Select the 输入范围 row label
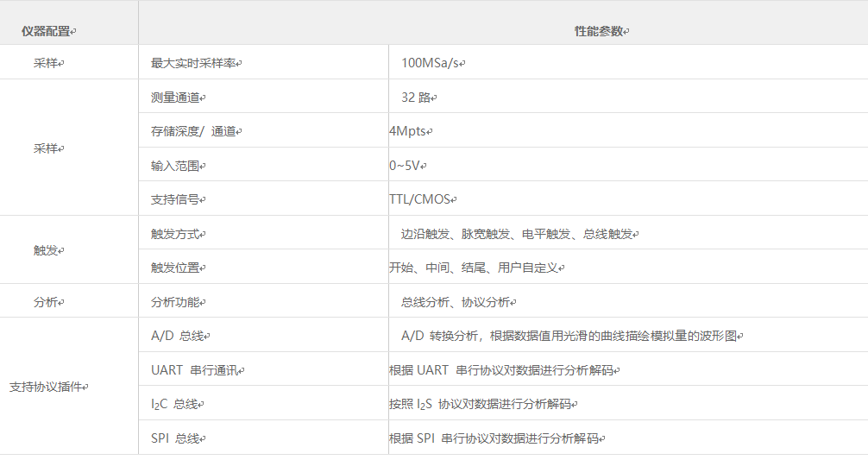This screenshot has height=460, width=868. (178, 165)
